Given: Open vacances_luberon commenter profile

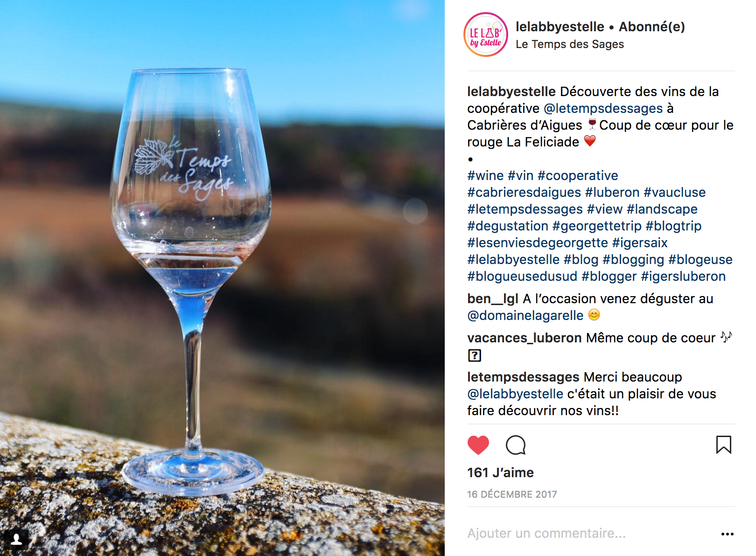Looking at the screenshot, I should 525,338.
